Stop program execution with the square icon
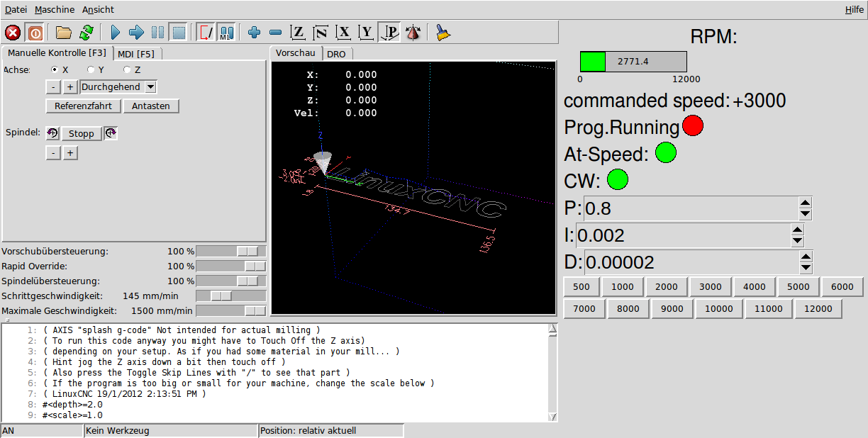 click(179, 33)
